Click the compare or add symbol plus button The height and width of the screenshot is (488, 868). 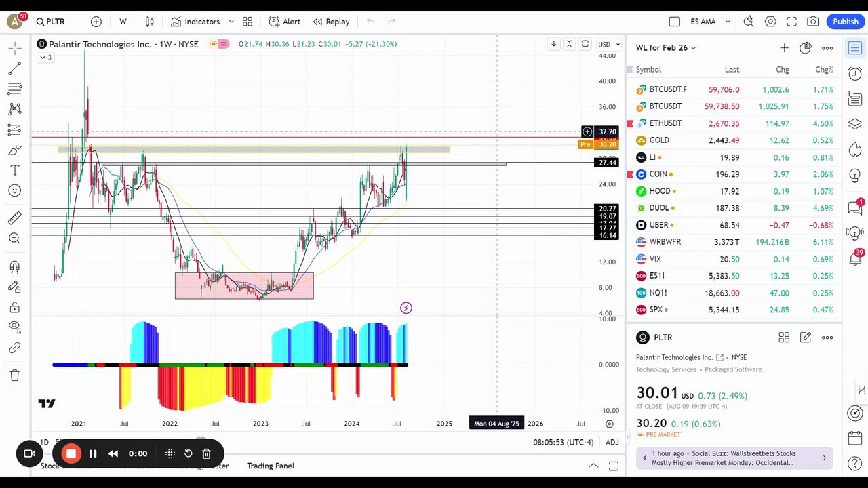96,22
